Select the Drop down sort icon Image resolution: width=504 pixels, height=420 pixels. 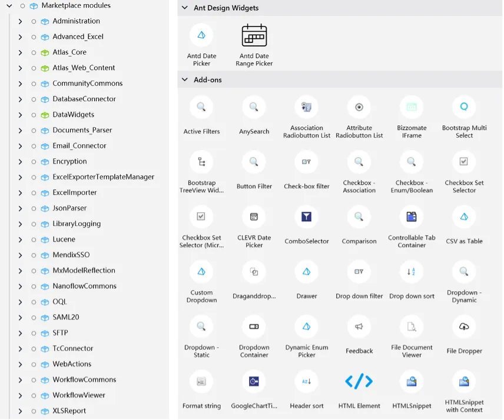(x=412, y=272)
